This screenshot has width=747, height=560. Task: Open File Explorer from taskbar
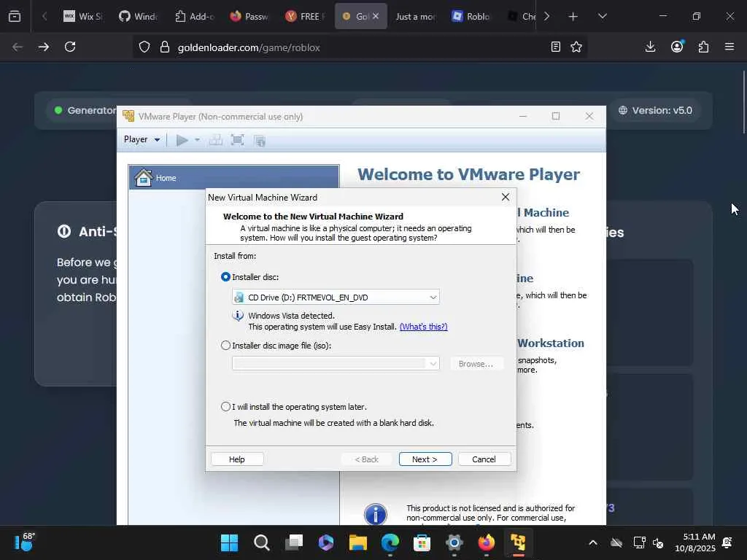point(357,542)
